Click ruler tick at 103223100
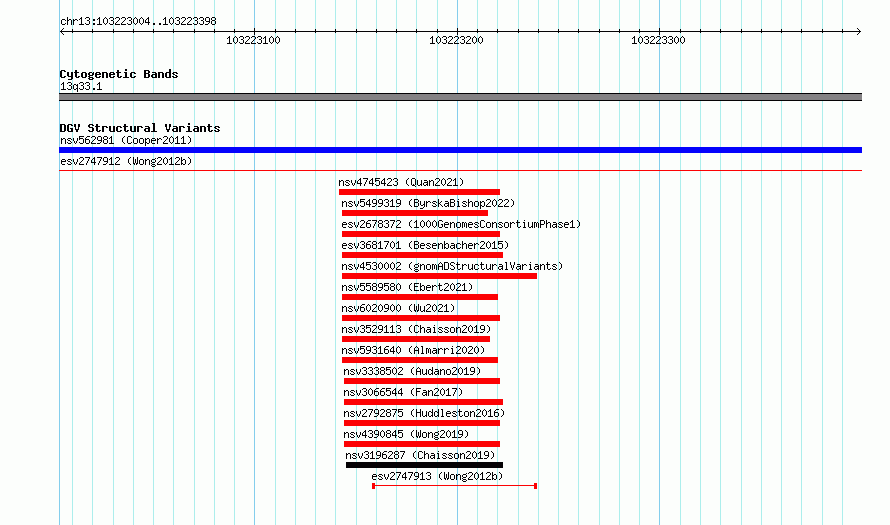This screenshot has height=525, width=890. [x=254, y=32]
